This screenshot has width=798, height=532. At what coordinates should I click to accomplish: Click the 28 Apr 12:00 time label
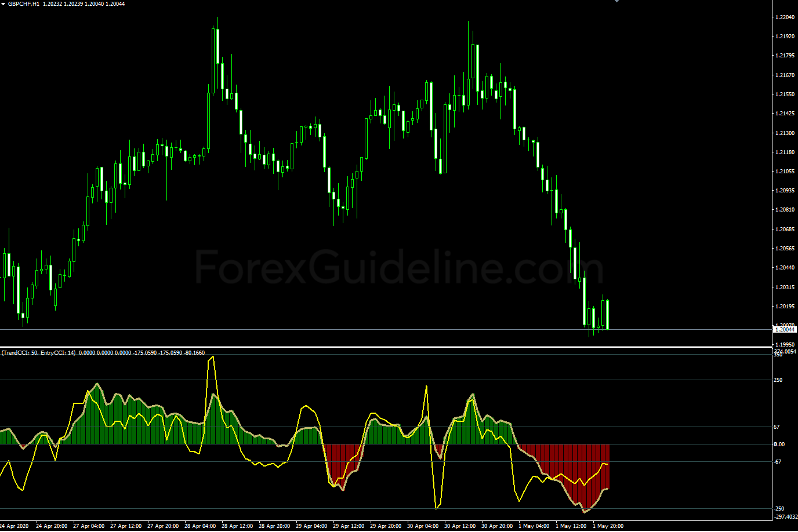(x=237, y=526)
